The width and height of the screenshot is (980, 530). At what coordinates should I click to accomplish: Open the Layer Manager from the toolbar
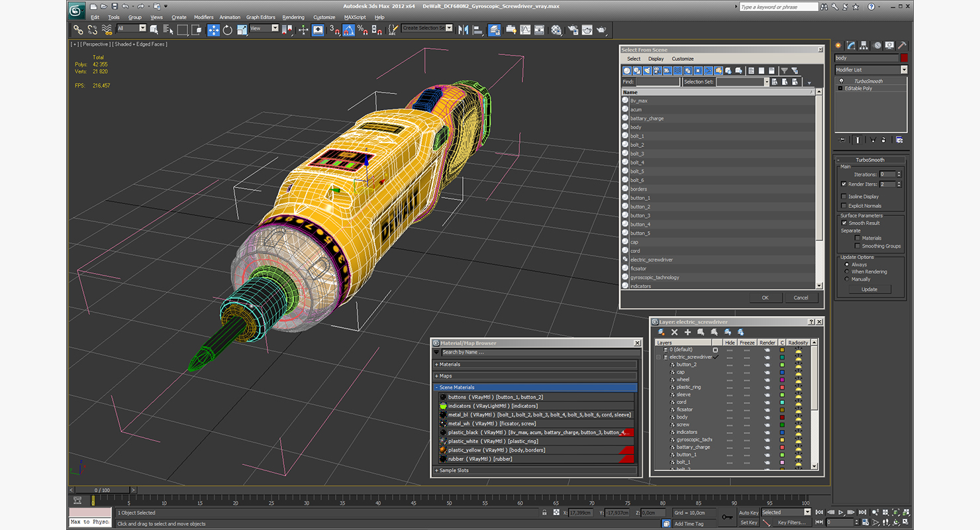click(495, 30)
